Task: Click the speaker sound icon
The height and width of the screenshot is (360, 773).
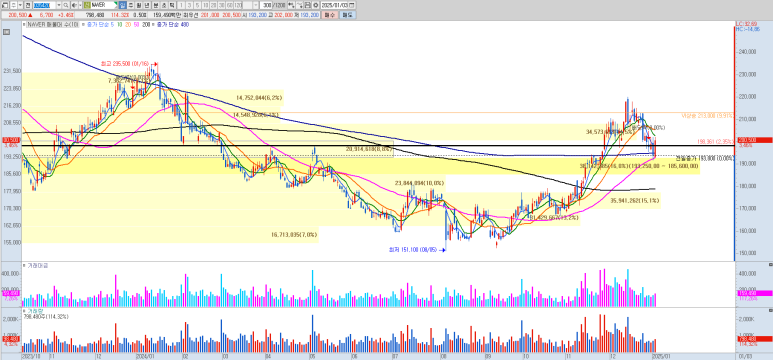Action: pyautogui.click(x=74, y=4)
